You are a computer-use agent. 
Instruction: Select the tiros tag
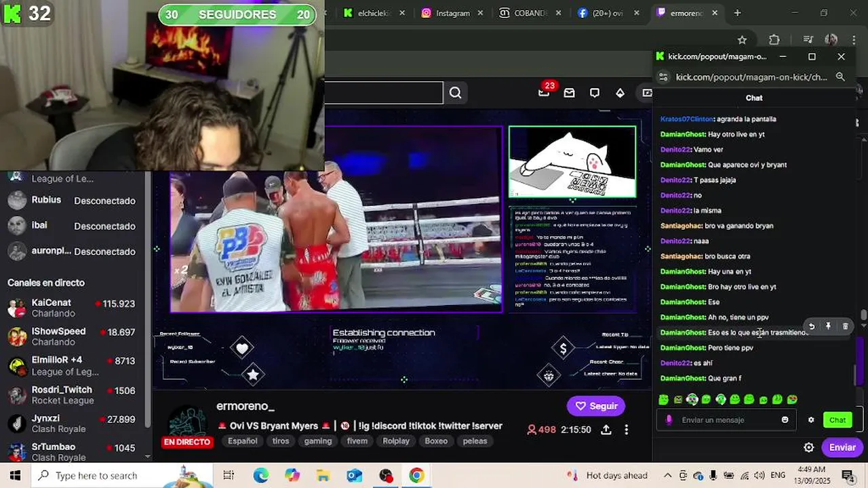point(281,441)
